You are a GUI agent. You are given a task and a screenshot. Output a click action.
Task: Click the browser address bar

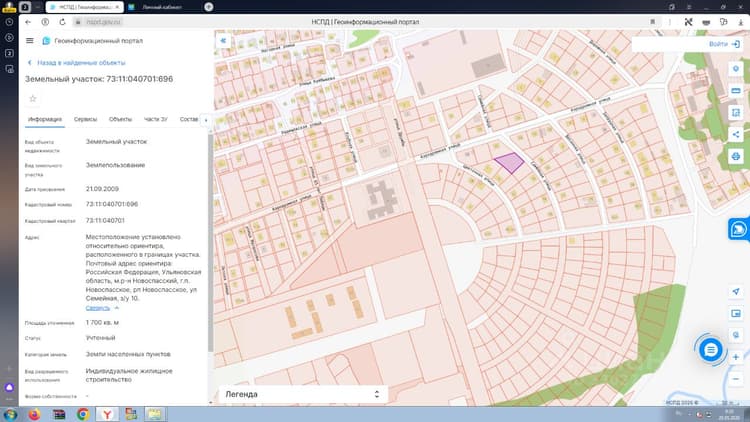click(104, 22)
